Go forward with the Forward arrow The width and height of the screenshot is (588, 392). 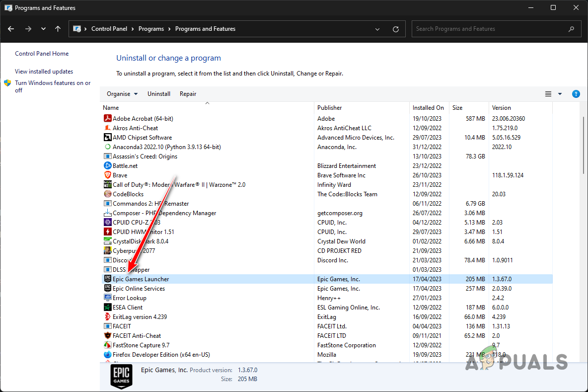coord(28,29)
